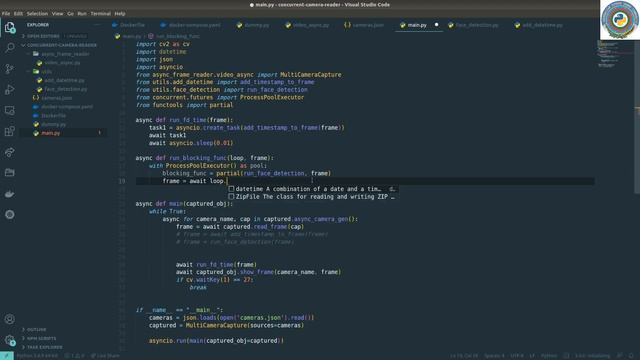Place cursor on asyncio.run line in editor
Viewport: 640px width, 360px height.
pyautogui.click(x=216, y=340)
